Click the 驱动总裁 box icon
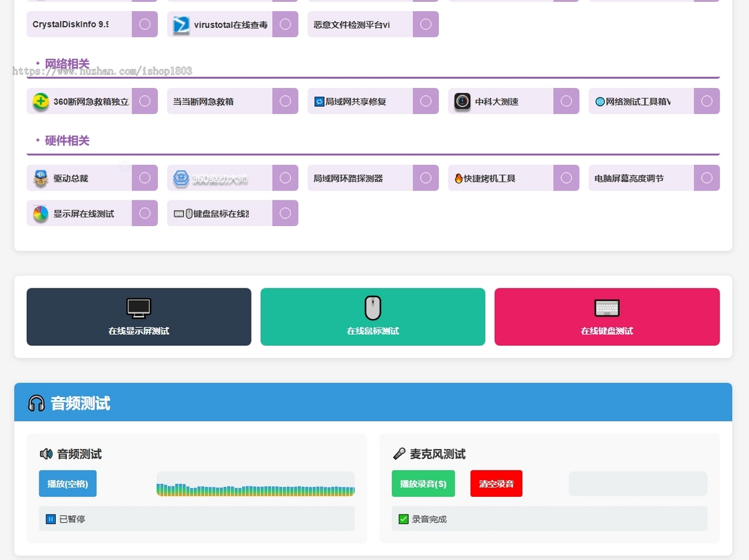This screenshot has width=749, height=560. coord(41,178)
